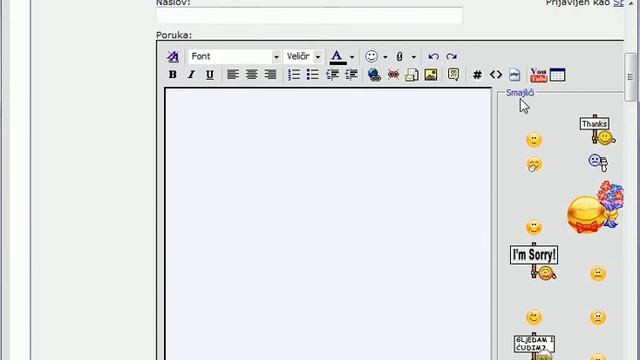Expand the text color dropdown arrow
The height and width of the screenshot is (360, 640).
352,57
